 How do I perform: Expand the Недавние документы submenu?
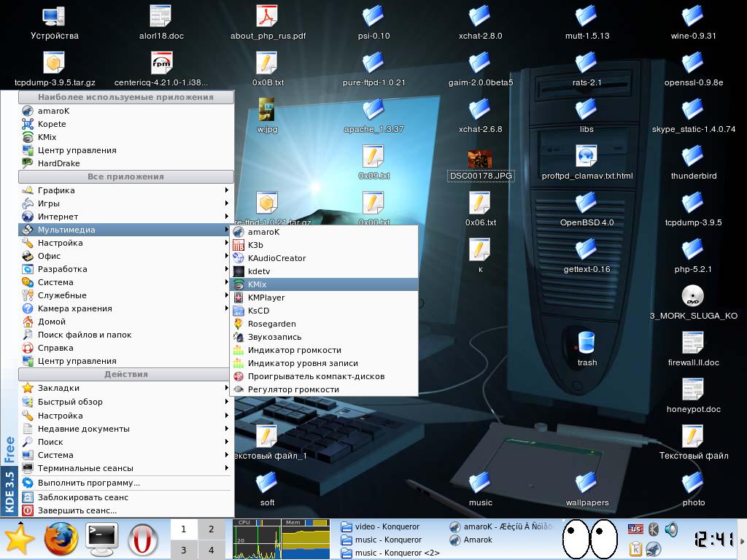coord(125,429)
